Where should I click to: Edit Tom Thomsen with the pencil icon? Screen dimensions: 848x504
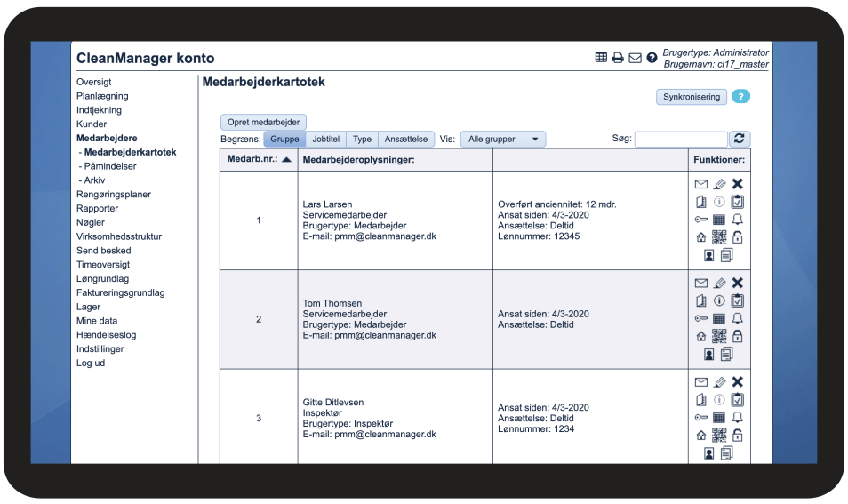tap(719, 284)
